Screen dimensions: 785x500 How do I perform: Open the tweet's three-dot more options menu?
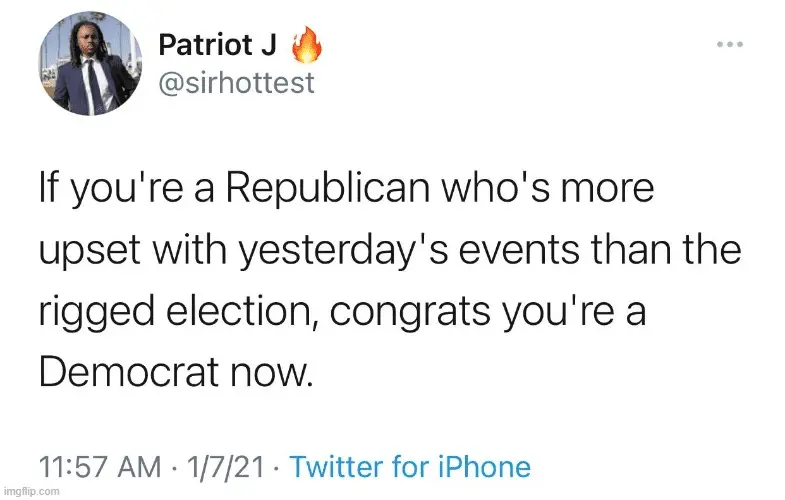click(731, 46)
